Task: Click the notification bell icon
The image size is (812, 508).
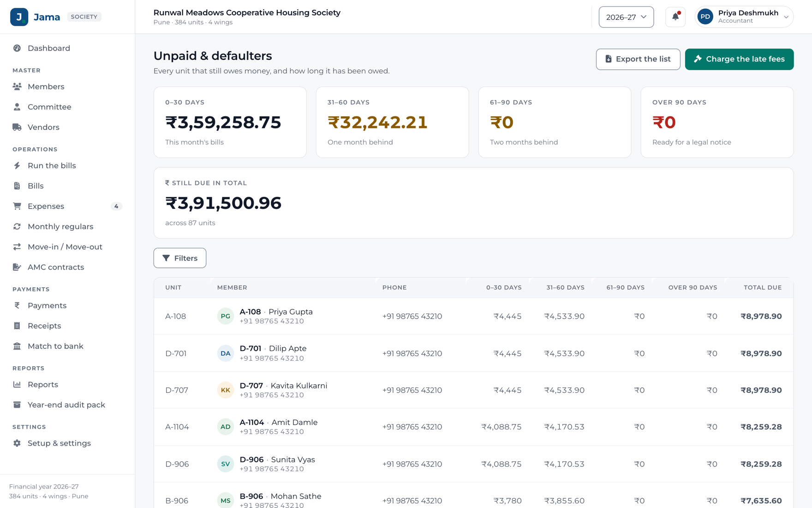Action: [675, 17]
